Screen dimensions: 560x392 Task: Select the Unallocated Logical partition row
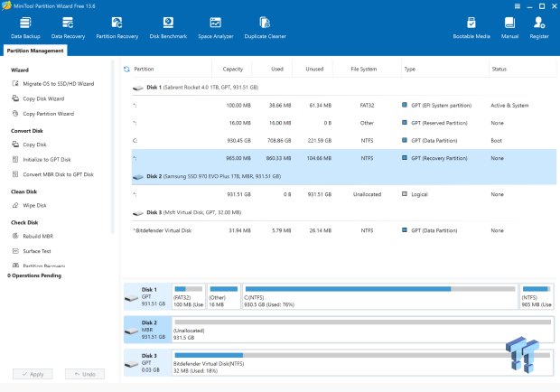[344, 194]
